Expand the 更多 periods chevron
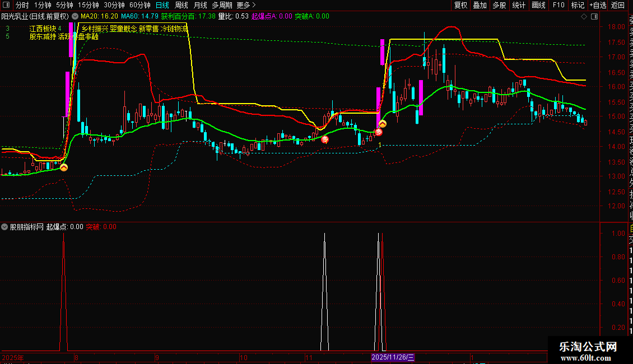633x364 pixels. click(254, 5)
